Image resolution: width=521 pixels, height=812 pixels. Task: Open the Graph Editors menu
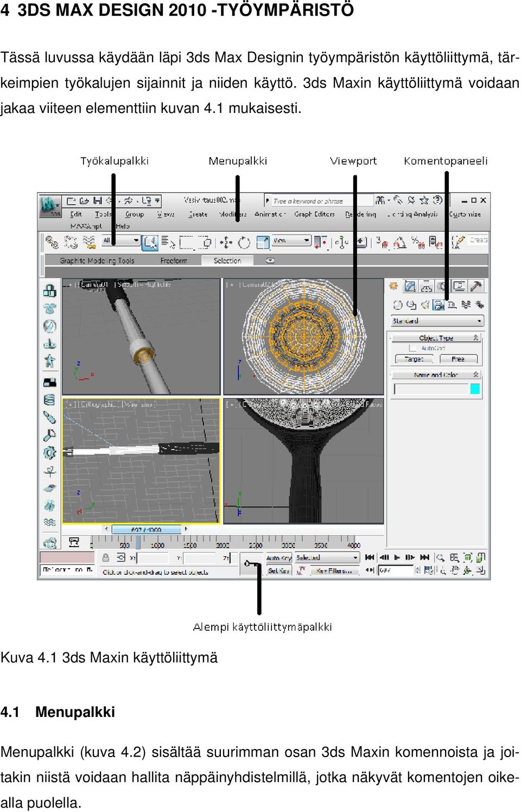315,214
